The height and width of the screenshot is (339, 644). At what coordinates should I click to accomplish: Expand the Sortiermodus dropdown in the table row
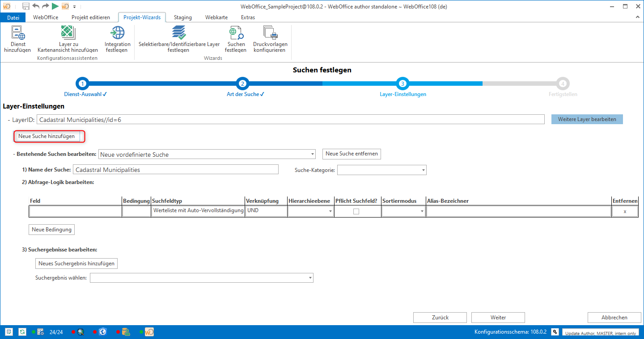tap(422, 212)
